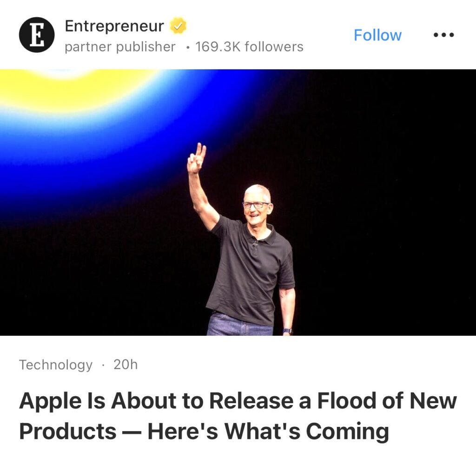Click the 20h timestamp
This screenshot has height=451, width=476.
(x=126, y=364)
